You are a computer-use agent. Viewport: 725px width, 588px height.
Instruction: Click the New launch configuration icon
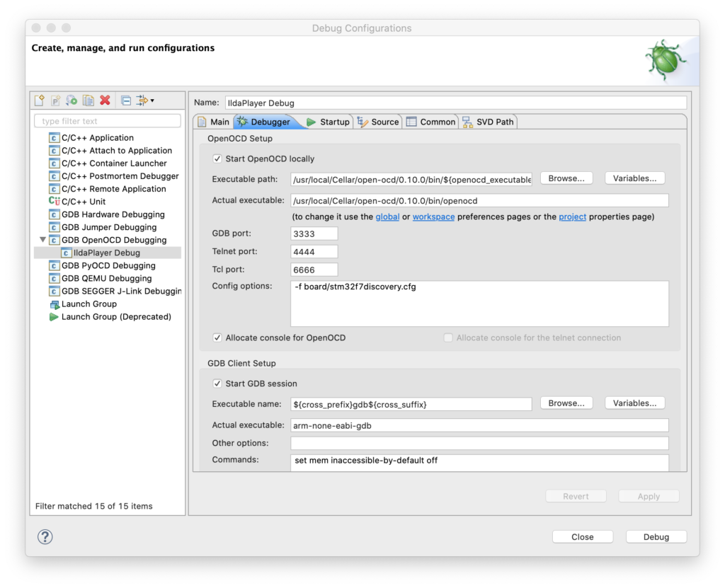[40, 100]
